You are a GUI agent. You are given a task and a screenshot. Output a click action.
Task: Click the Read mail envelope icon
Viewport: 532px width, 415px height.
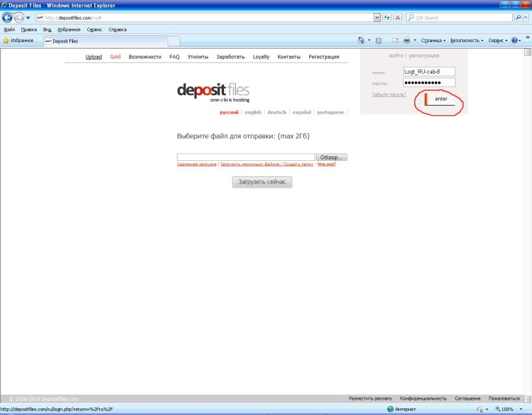coord(395,41)
